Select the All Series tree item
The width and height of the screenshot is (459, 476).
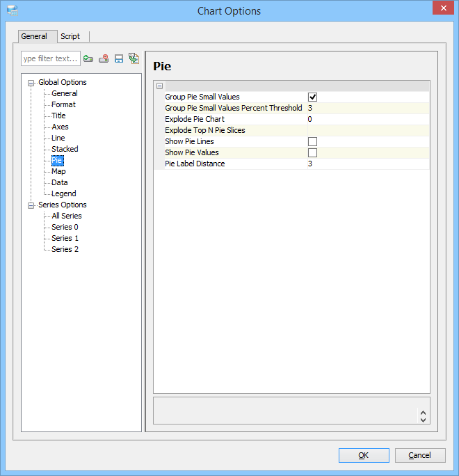pos(67,216)
